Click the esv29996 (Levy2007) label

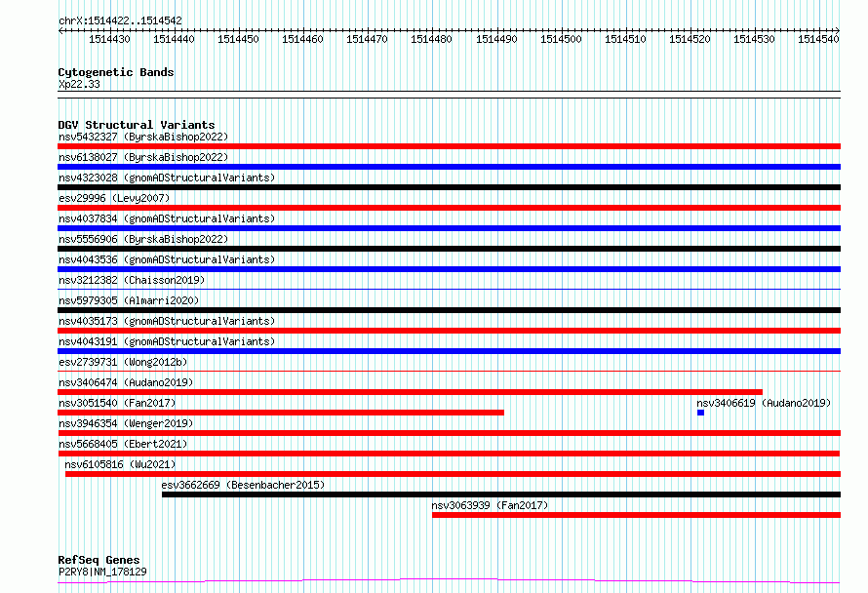point(114,198)
